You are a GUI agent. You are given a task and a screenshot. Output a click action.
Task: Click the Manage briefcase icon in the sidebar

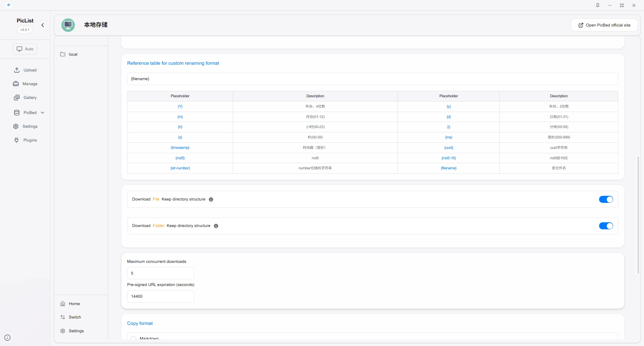pos(16,84)
